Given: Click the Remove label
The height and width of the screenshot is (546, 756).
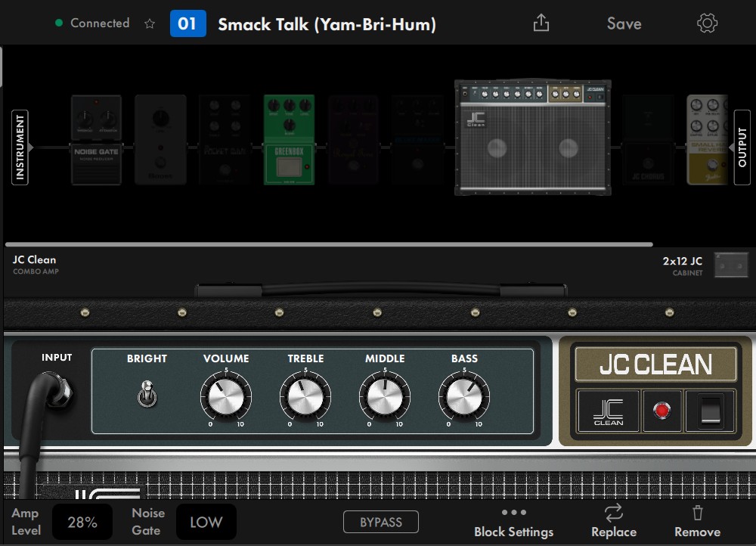Looking at the screenshot, I should pos(697,532).
